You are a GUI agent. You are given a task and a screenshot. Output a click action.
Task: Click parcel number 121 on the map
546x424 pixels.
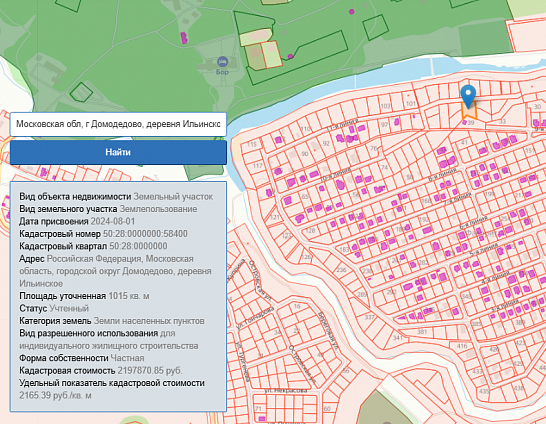click(275, 217)
